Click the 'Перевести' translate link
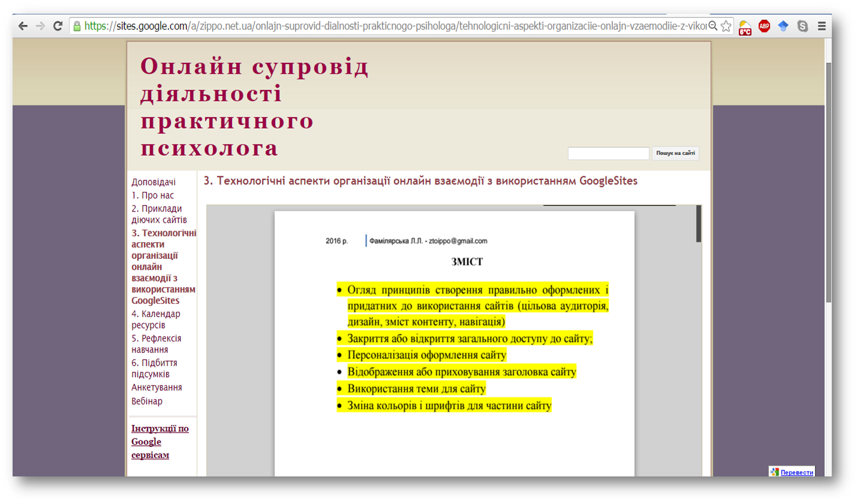This screenshot has height=504, width=857. [x=796, y=472]
